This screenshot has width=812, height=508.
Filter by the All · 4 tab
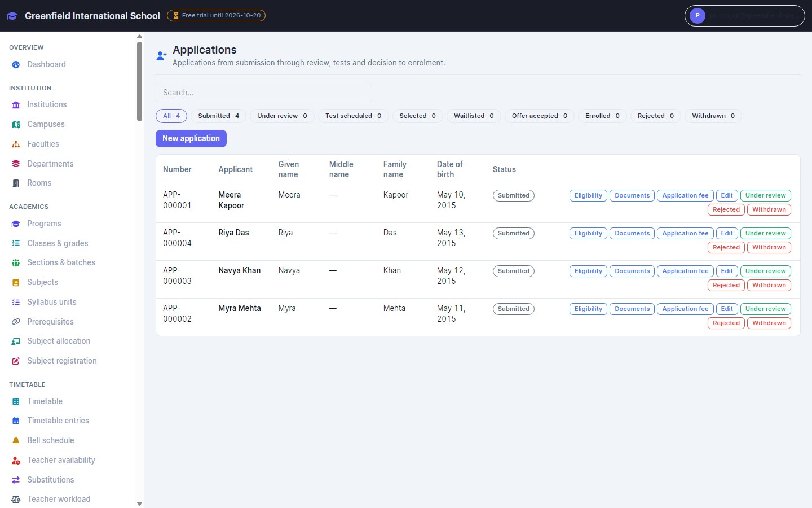(171, 116)
